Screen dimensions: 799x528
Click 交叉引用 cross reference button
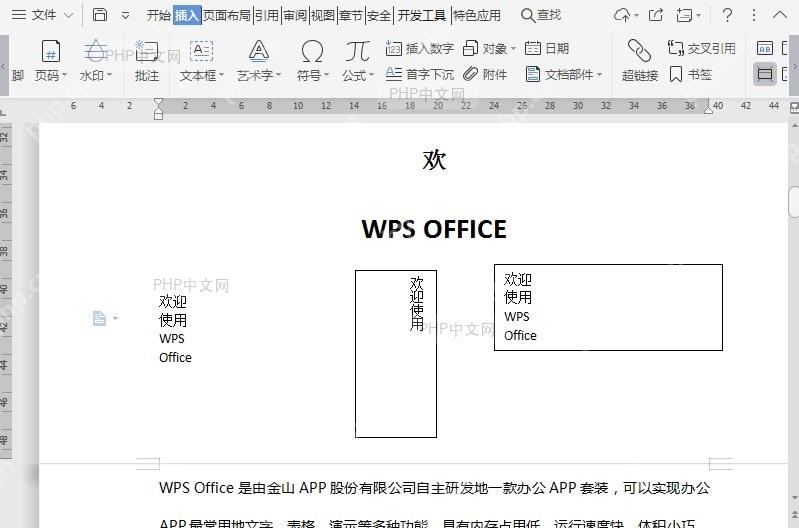coord(702,48)
